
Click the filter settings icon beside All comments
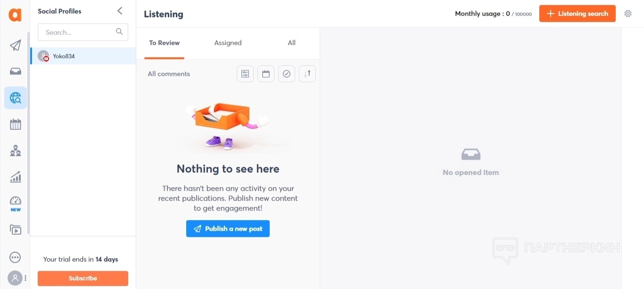pyautogui.click(x=245, y=74)
